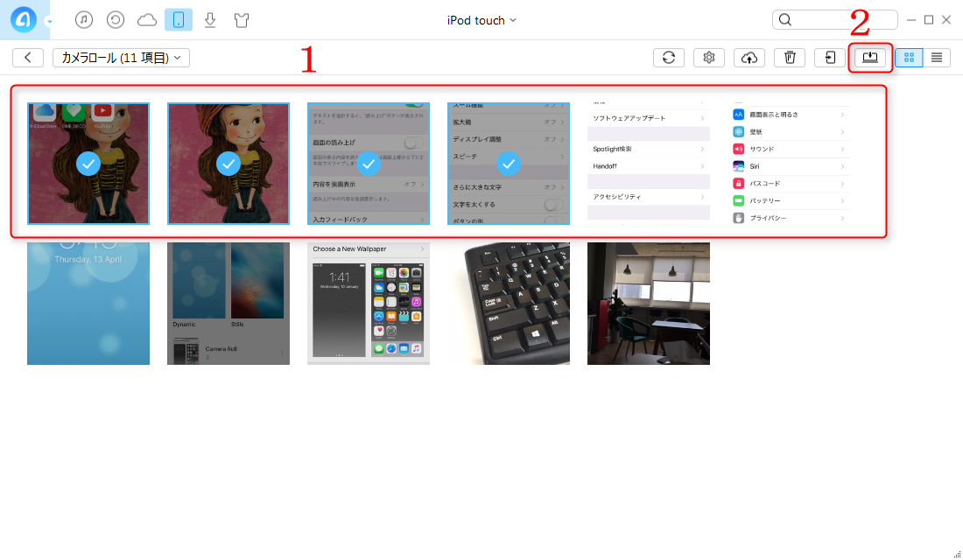Expand the カメラロール (11 項目) dropdown
Viewport: 963px width, 560px height.
(121, 57)
